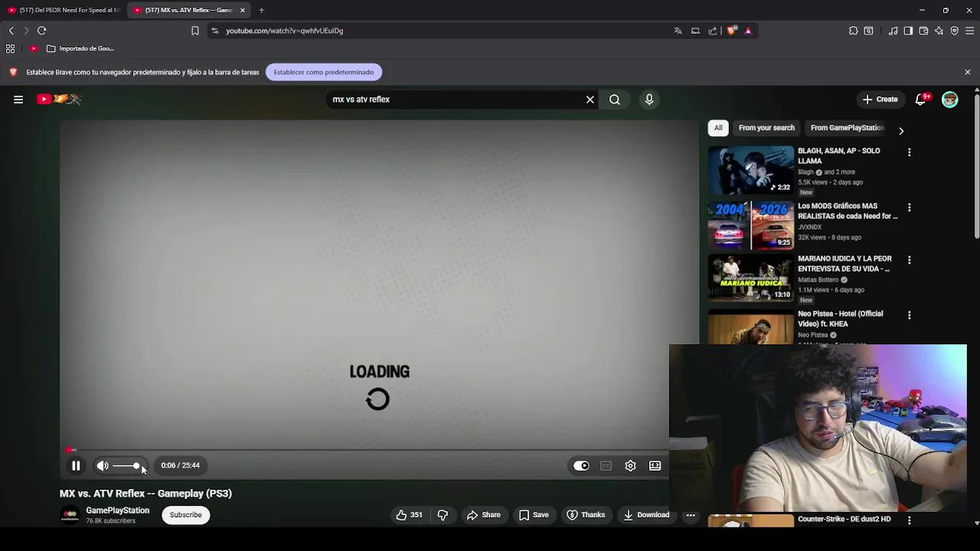This screenshot has width=980, height=551.
Task: Start voice search with the microphone
Action: click(649, 99)
